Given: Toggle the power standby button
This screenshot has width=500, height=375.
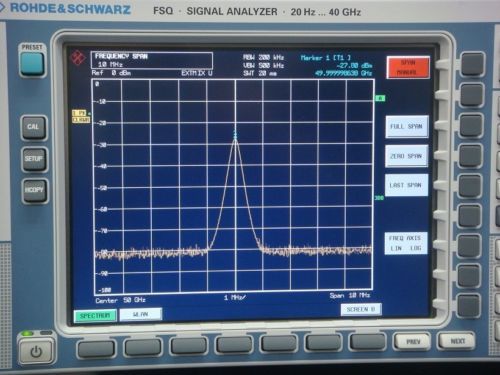Looking at the screenshot, I should (x=36, y=351).
